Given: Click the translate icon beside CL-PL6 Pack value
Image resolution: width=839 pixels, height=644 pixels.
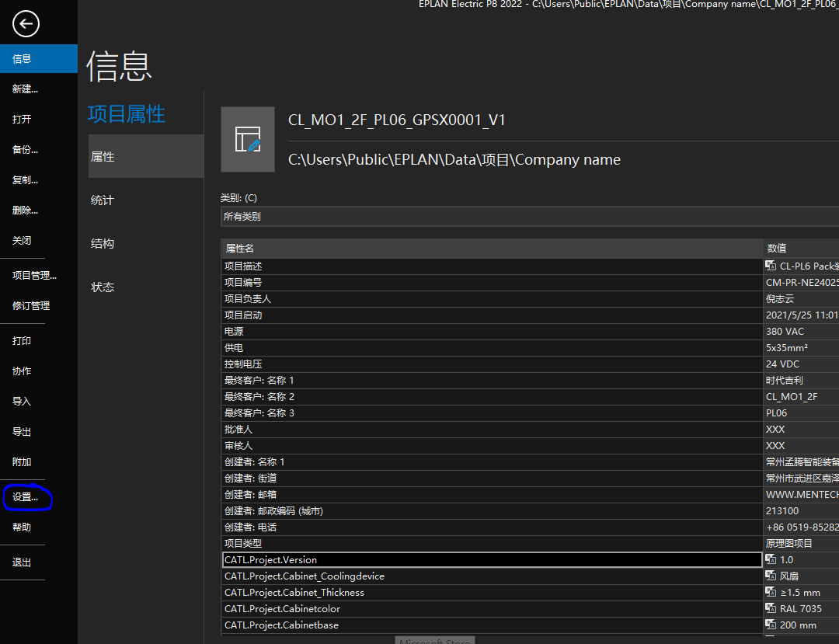Looking at the screenshot, I should click(771, 266).
